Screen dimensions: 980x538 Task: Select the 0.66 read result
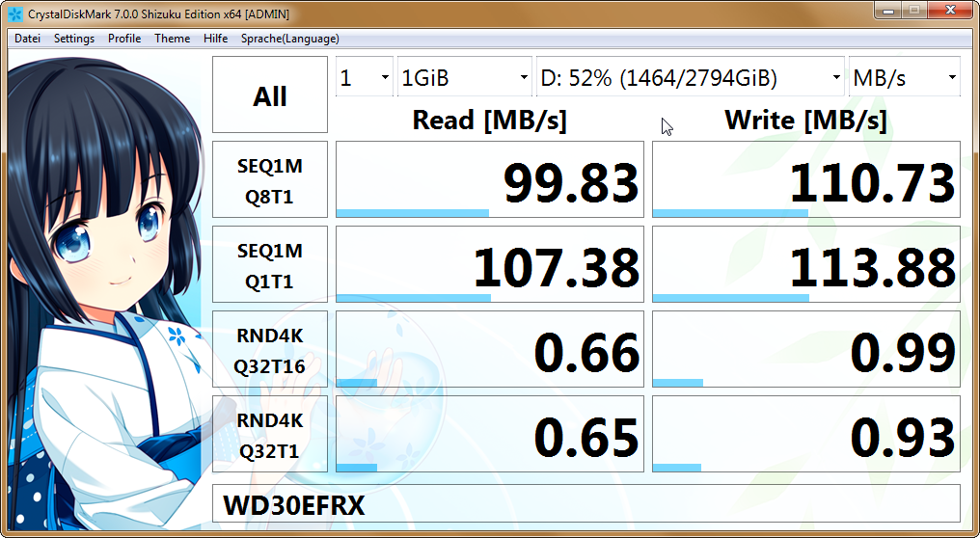pyautogui.click(x=490, y=349)
